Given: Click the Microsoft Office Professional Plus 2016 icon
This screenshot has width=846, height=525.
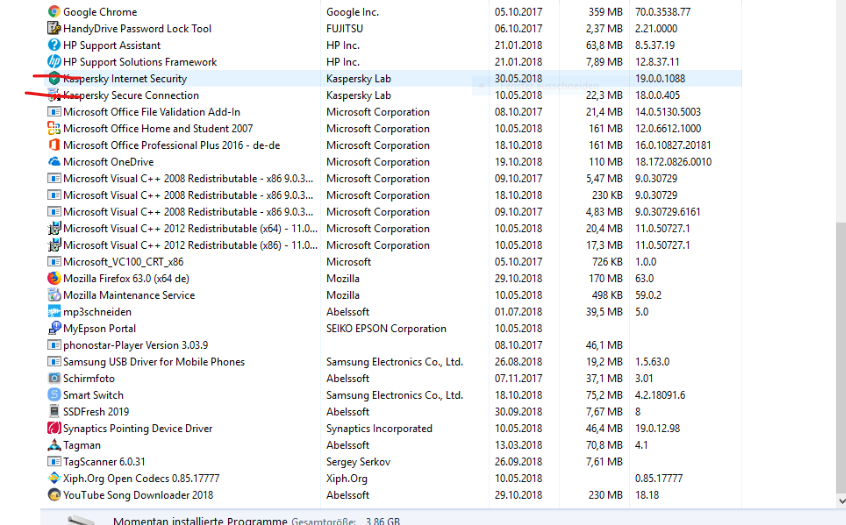Looking at the screenshot, I should 54,145.
